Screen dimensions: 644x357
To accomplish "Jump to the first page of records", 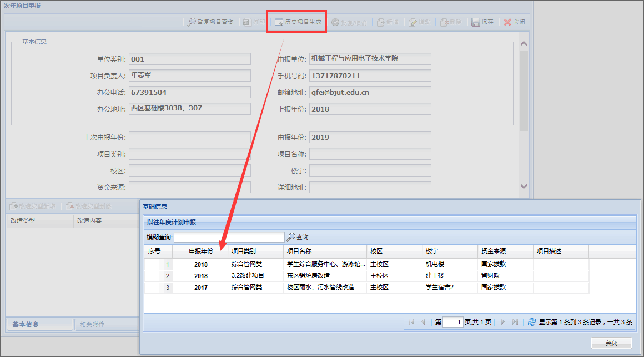I will pos(411,322).
